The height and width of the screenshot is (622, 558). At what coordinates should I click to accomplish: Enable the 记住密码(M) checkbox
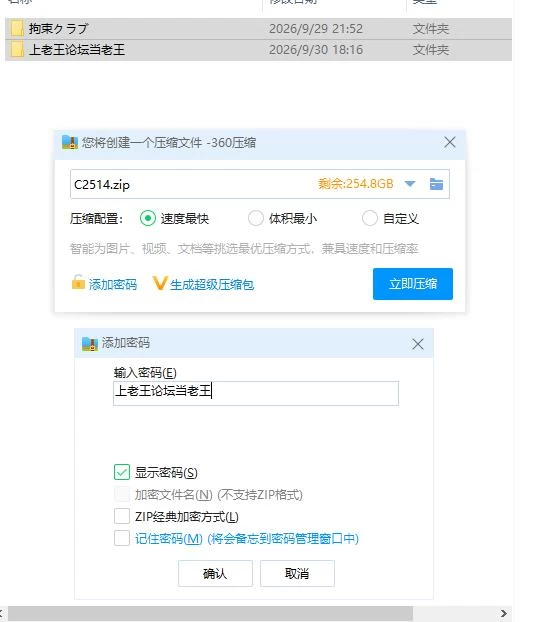click(122, 538)
